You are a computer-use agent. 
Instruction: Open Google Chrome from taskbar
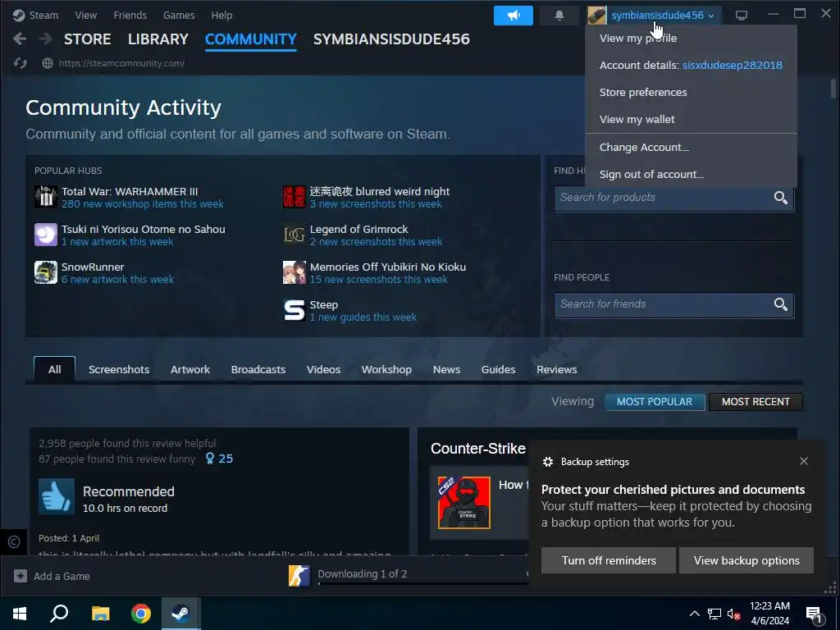click(141, 614)
